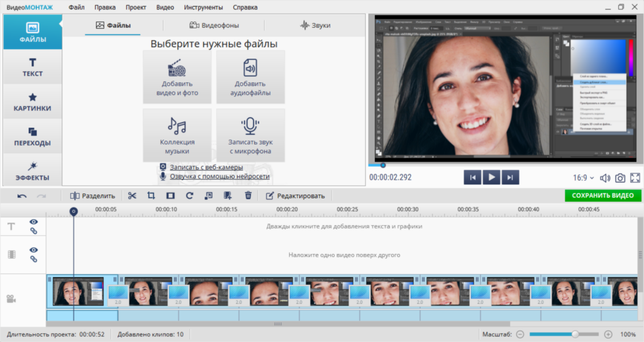The height and width of the screenshot is (342, 644).
Task: Open the ФАЙЛЫ sidebar section
Action: (x=33, y=32)
